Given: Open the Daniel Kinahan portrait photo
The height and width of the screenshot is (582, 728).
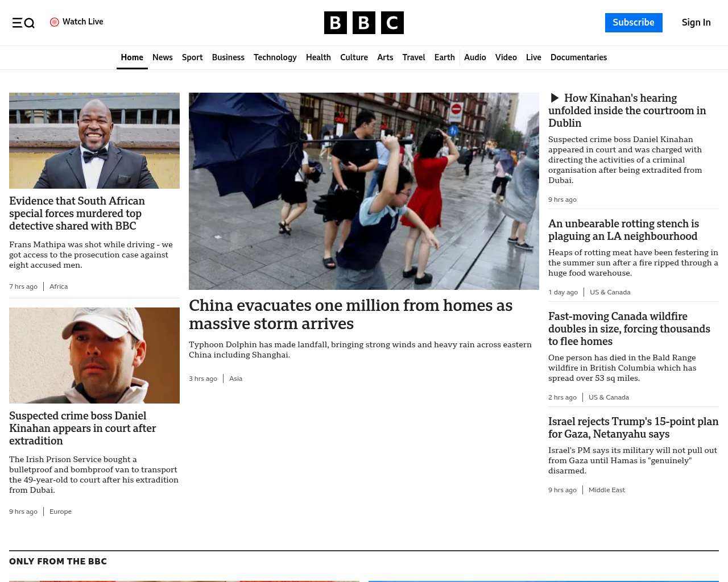Looking at the screenshot, I should tap(94, 355).
